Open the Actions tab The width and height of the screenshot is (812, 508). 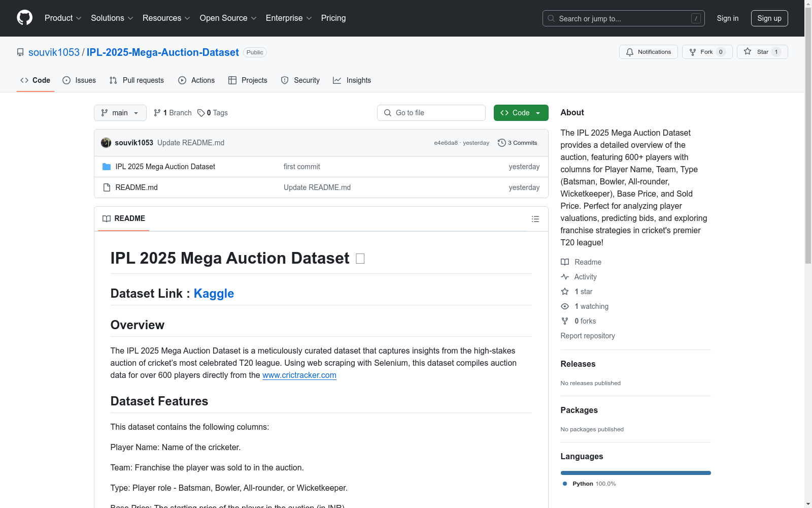196,80
